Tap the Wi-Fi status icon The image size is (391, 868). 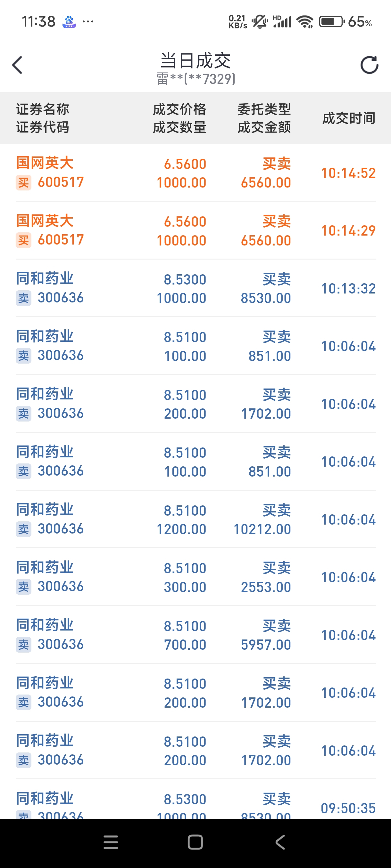pyautogui.click(x=305, y=22)
